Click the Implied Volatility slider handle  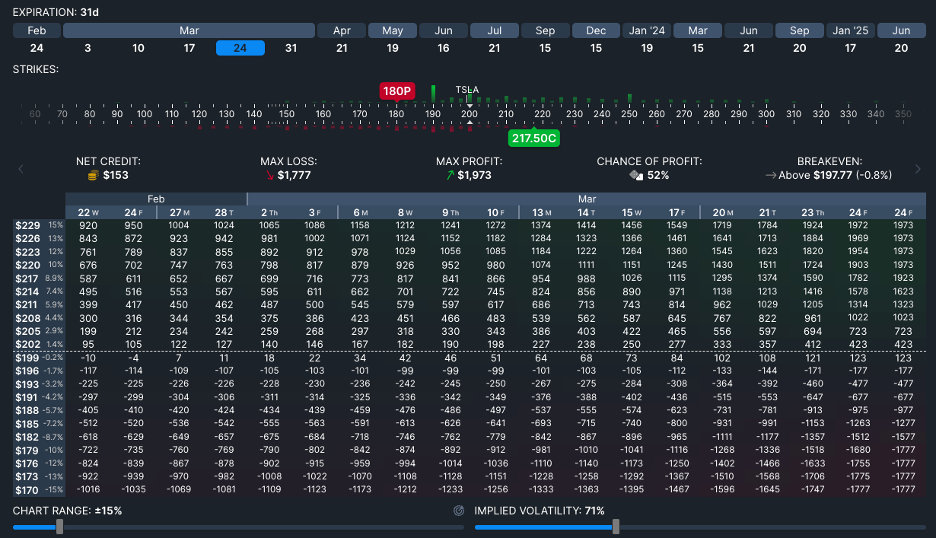click(x=615, y=527)
